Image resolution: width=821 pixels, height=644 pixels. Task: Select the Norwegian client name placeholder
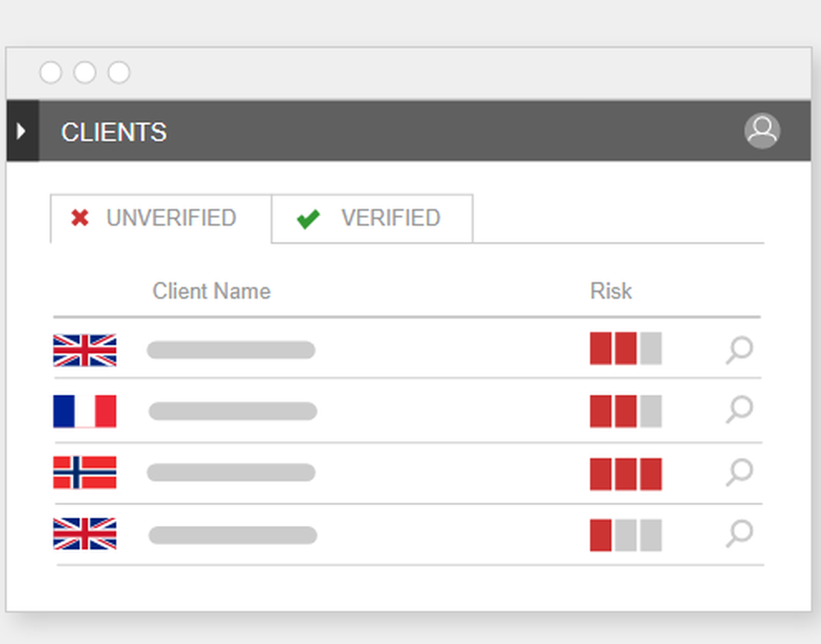click(x=231, y=473)
